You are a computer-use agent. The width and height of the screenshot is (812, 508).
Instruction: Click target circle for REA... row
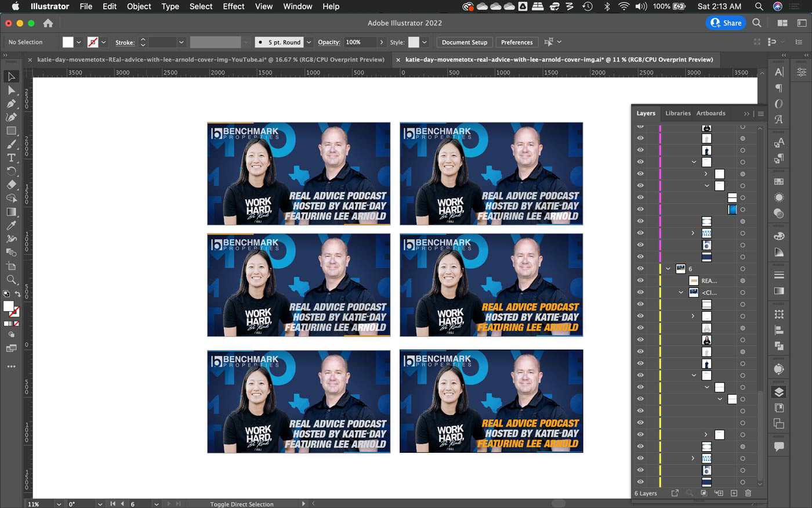[x=742, y=280]
